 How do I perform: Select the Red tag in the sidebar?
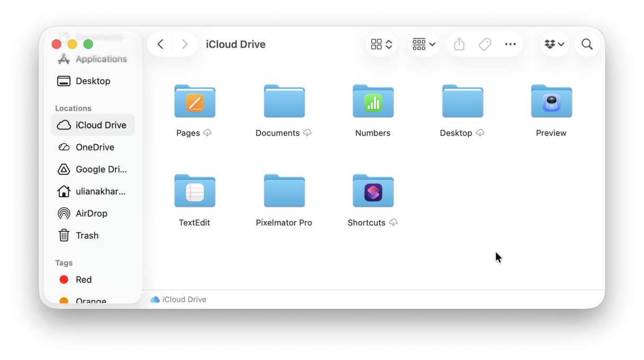point(83,279)
